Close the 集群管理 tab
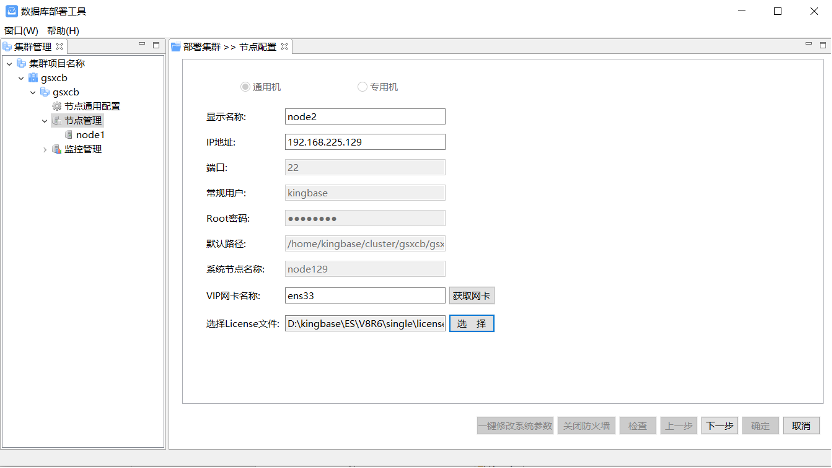The image size is (832, 468). [59, 47]
